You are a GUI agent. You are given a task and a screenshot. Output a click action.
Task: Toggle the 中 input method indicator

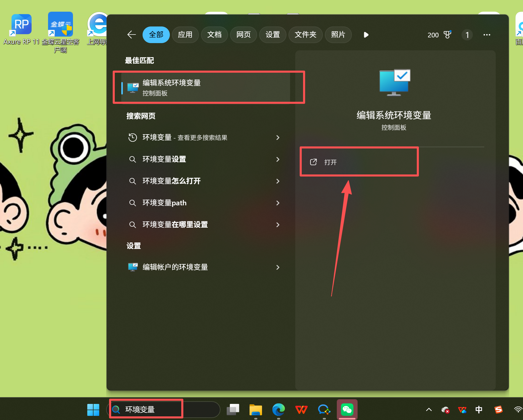pos(479,409)
